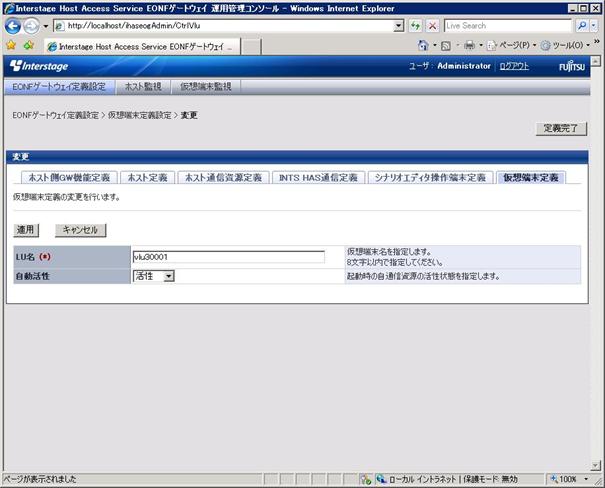Select the Interstage Host Access Service browser tab
This screenshot has height=488, width=605.
point(142,47)
